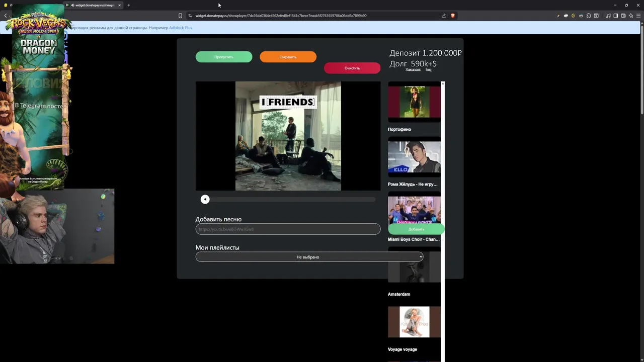Viewport: 644px width, 362px height.
Task: Open the white cloud extension icon
Action: click(x=566, y=16)
